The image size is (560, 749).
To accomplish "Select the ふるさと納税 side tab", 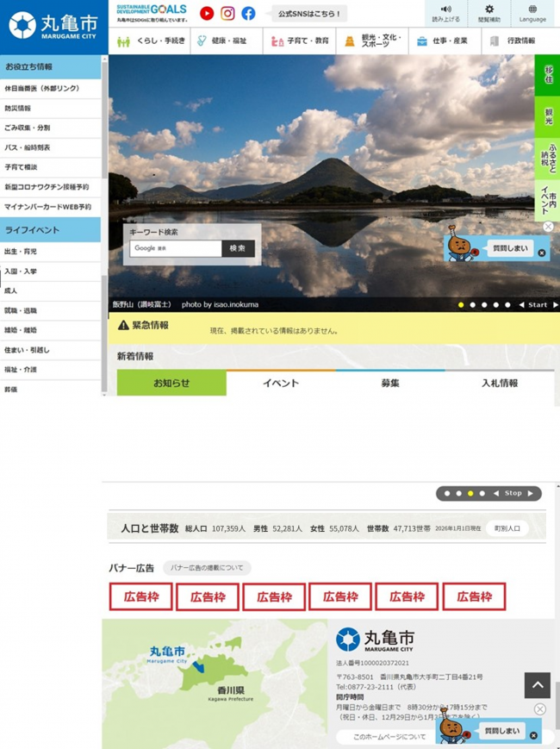I will point(548,159).
